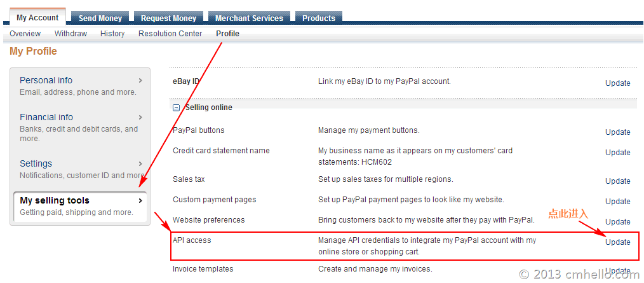Screen dimensions: 644x283
Task: Click the My Profile page heading
Action: [33, 52]
